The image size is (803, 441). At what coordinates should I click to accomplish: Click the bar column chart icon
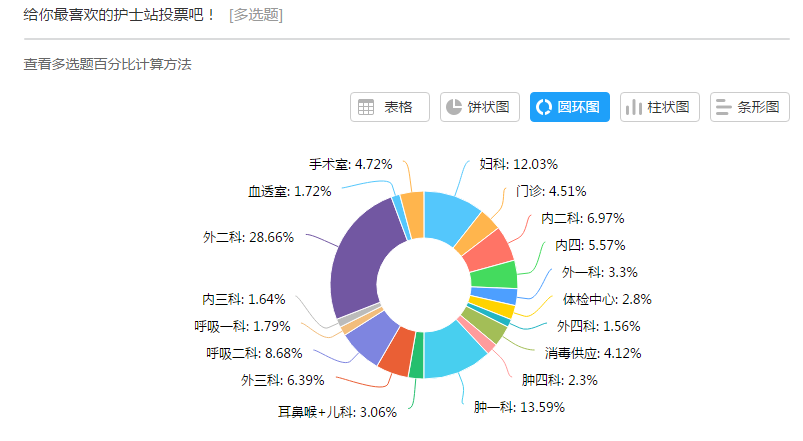click(x=634, y=107)
